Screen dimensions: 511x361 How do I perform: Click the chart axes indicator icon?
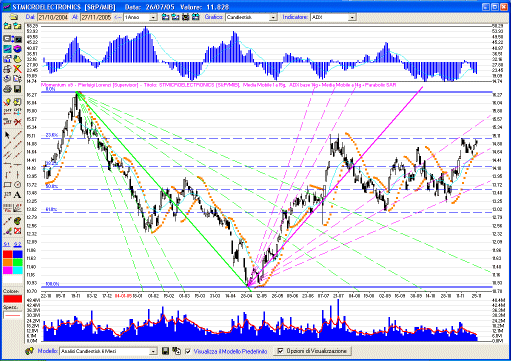(x=17, y=208)
